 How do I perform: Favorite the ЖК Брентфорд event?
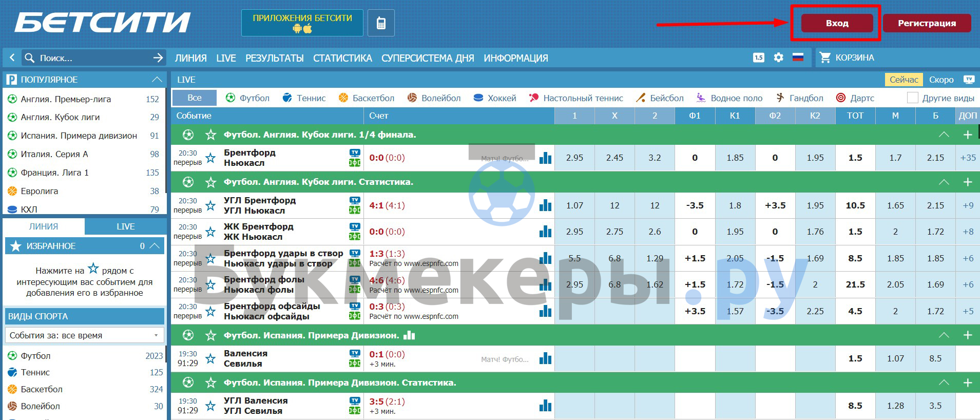point(210,232)
